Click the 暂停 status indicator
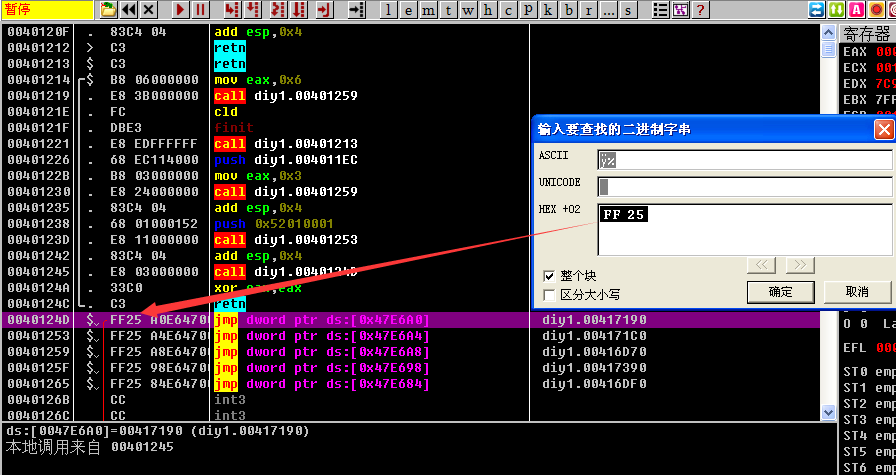 47,10
